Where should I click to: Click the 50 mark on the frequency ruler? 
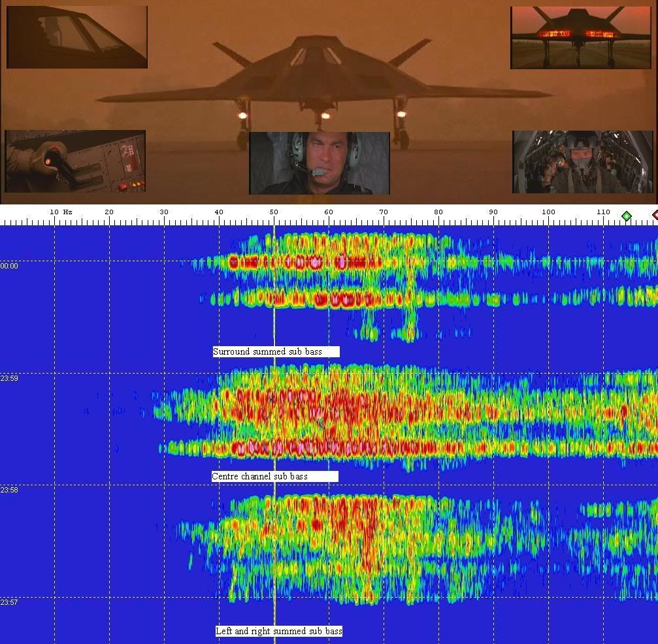point(274,212)
